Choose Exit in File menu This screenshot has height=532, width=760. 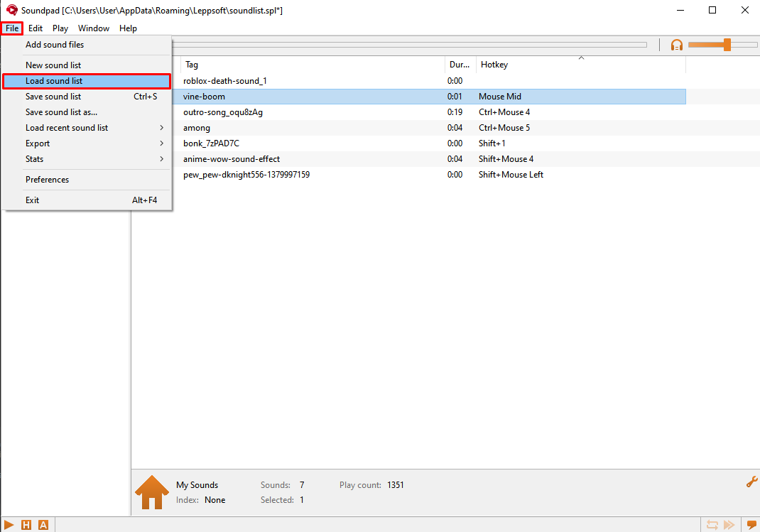pos(87,200)
